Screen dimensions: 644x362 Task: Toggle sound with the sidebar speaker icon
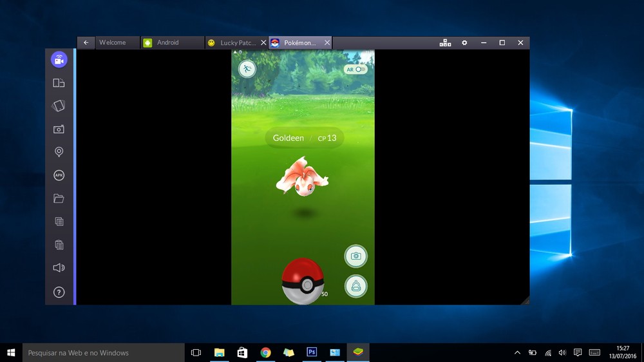[59, 268]
